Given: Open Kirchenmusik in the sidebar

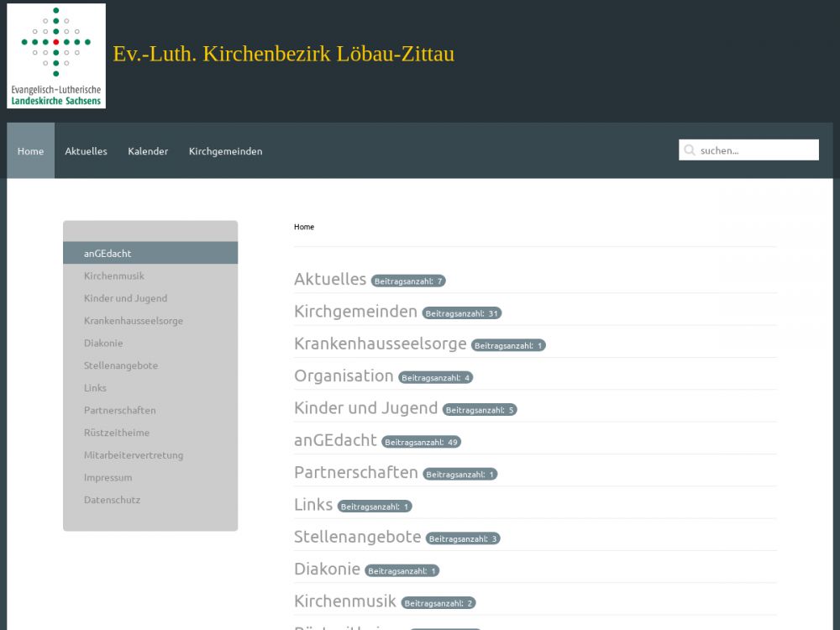Looking at the screenshot, I should pyautogui.click(x=114, y=276).
